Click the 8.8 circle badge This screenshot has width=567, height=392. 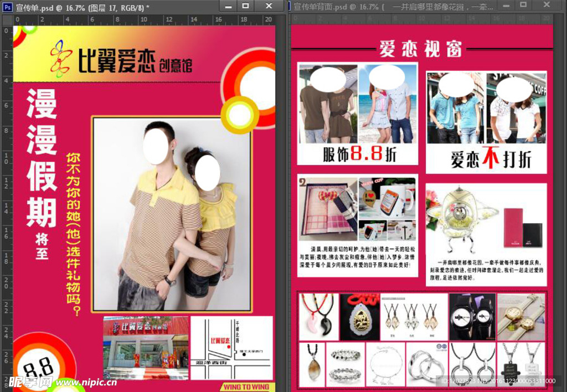click(x=38, y=367)
